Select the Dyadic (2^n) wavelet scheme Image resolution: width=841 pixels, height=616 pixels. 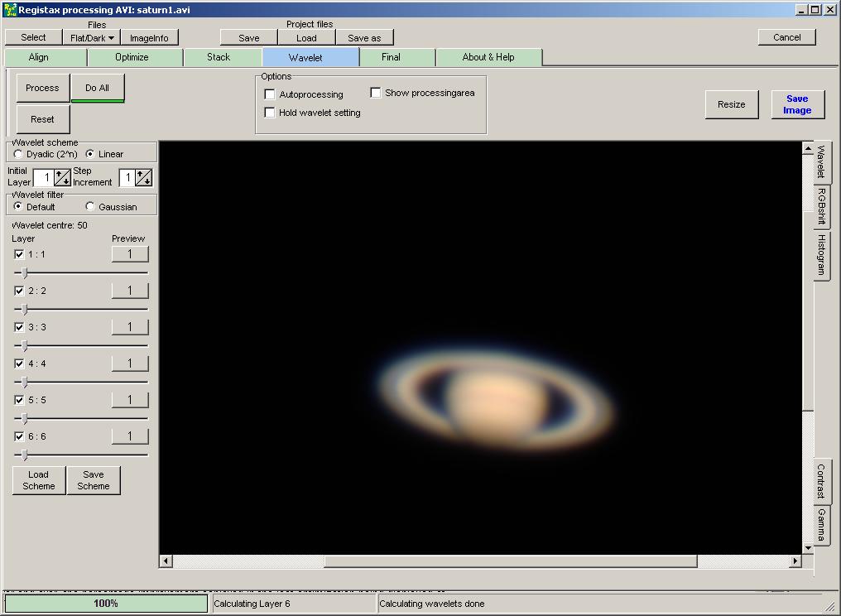[x=19, y=154]
